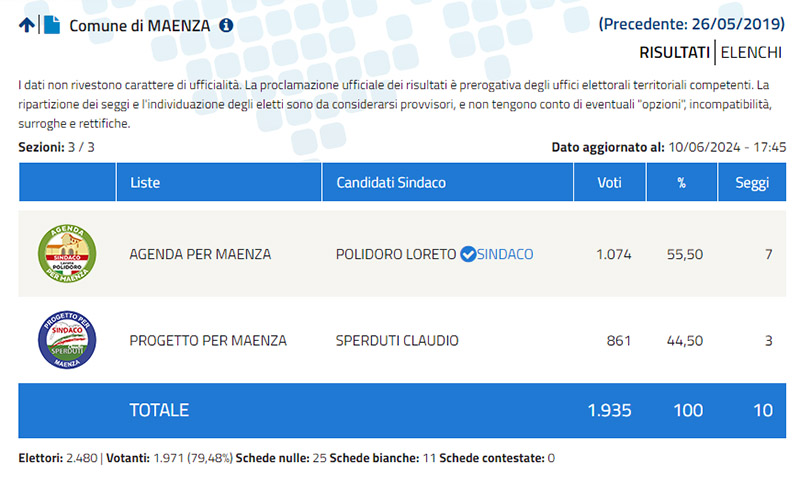The image size is (800, 498).
Task: Select the AGENDA PER MAENZA list name
Action: click(200, 254)
